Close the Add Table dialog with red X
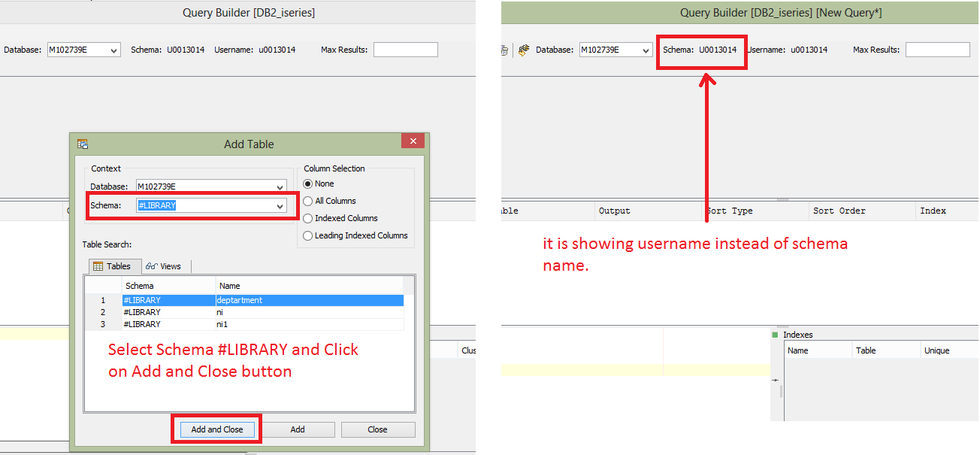 coord(413,141)
